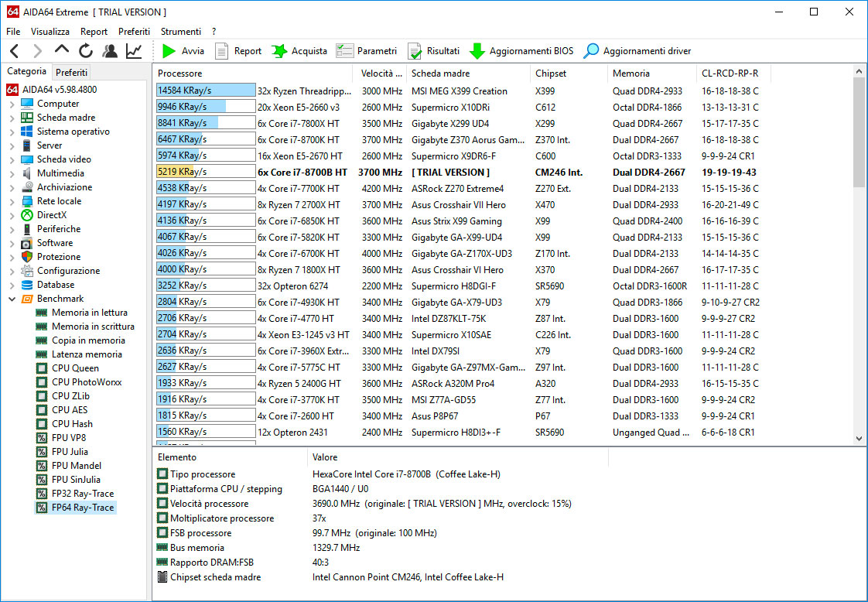Open FPU SinJulia benchmark

[x=76, y=479]
